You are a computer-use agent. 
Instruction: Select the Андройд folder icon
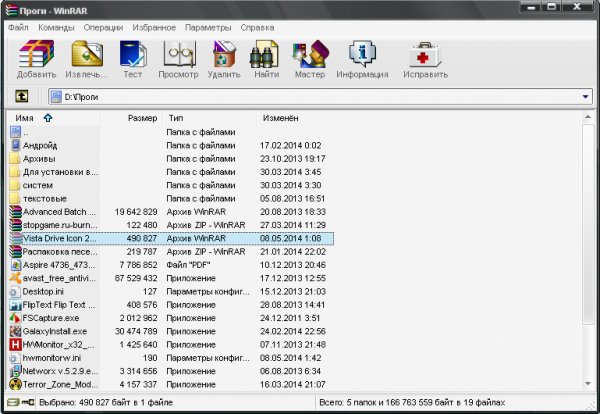pyautogui.click(x=15, y=145)
